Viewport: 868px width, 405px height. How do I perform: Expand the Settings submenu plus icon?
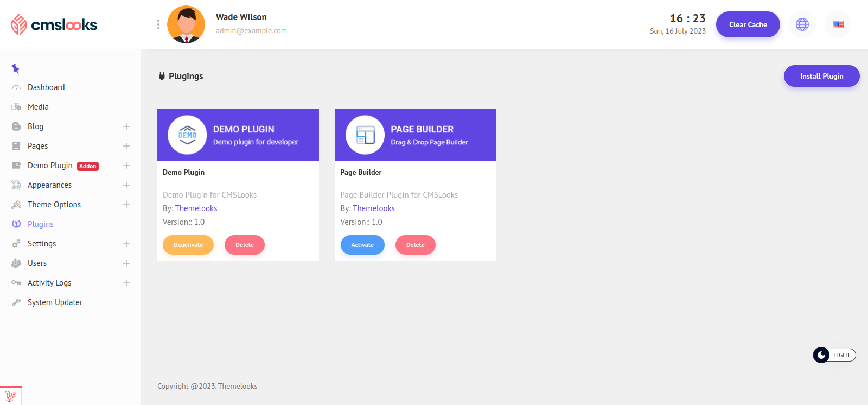[126, 244]
